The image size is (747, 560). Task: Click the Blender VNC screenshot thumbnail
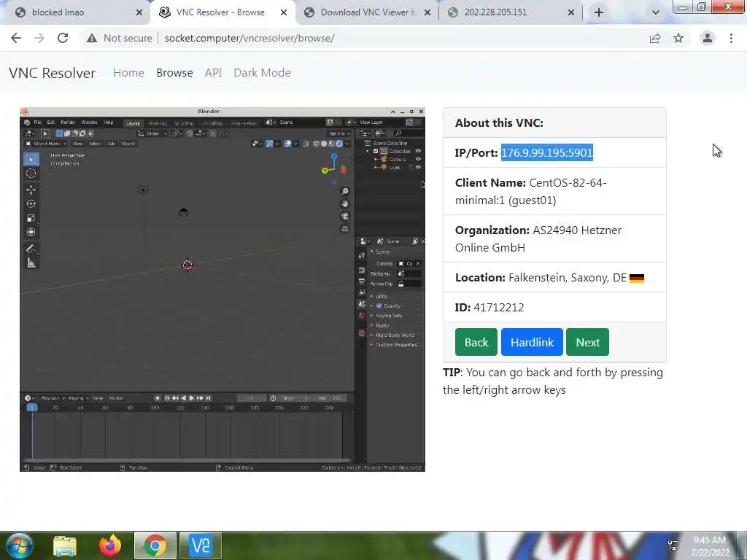tap(222, 289)
